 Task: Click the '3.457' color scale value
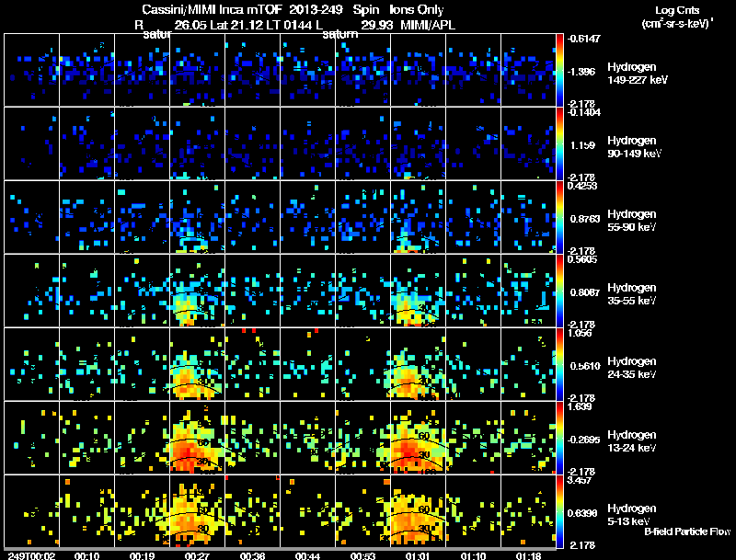pyautogui.click(x=580, y=480)
